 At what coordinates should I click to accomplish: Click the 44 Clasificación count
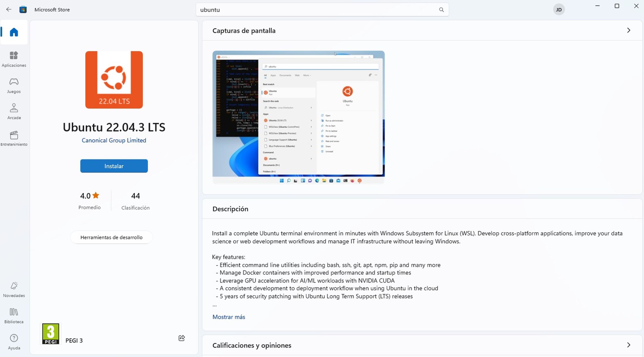point(136,201)
